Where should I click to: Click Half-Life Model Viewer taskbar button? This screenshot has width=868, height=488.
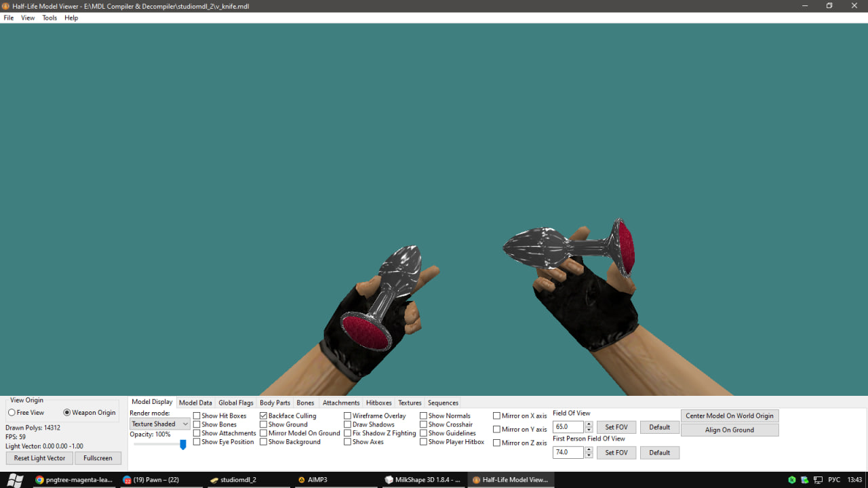click(x=510, y=479)
